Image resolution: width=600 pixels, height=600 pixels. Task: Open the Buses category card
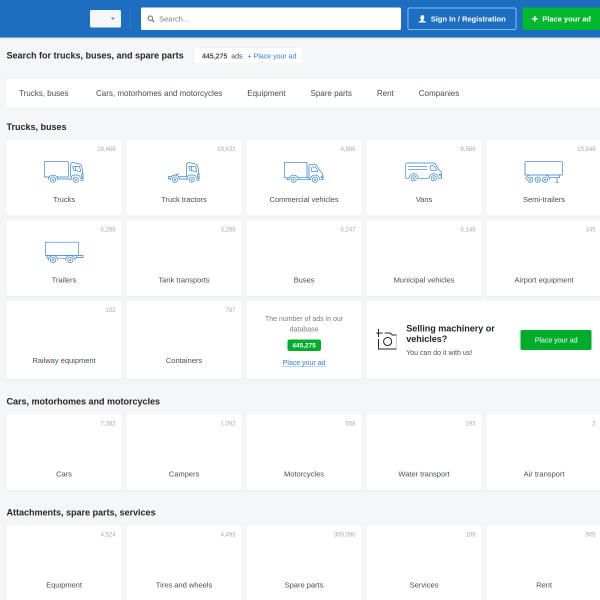(304, 258)
